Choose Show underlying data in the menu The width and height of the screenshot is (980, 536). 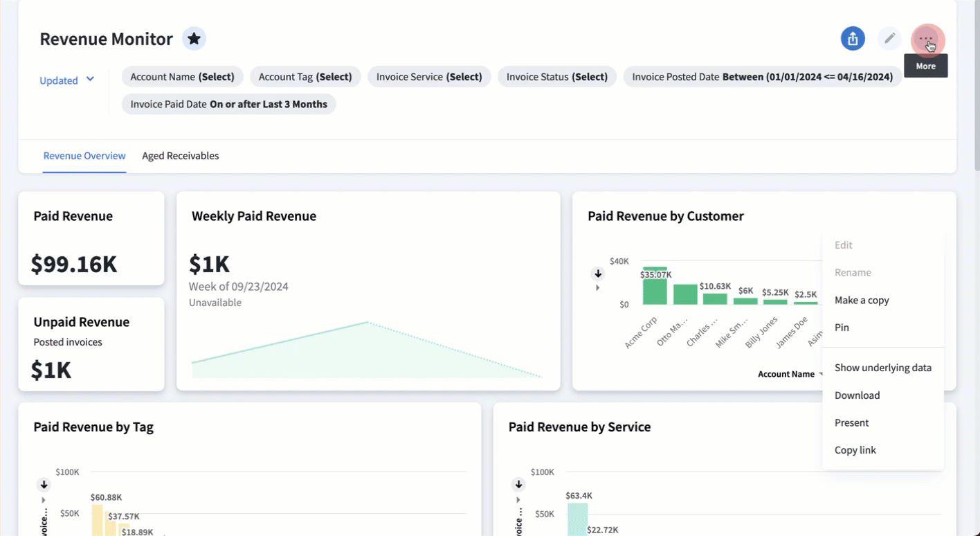(882, 368)
